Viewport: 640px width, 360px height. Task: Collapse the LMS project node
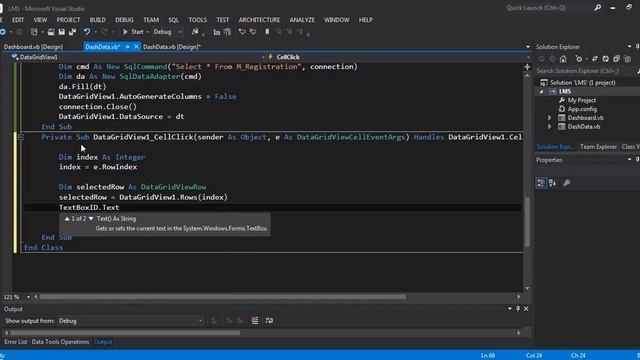tap(542, 91)
